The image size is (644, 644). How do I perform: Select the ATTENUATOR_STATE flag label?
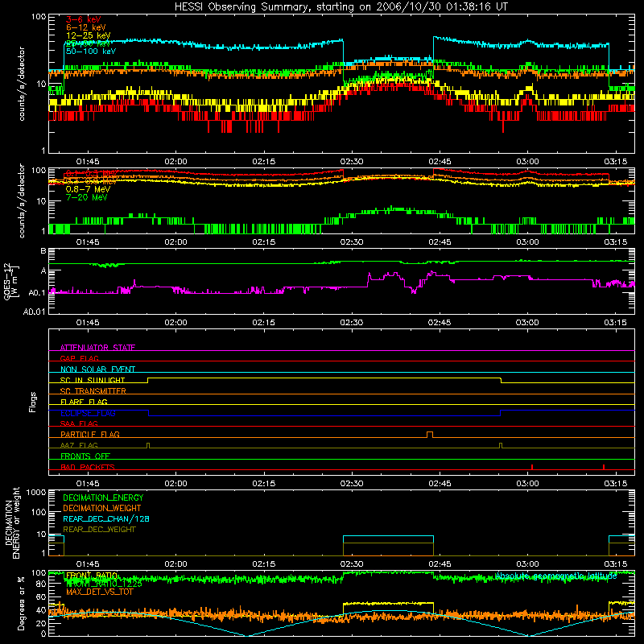[x=97, y=348]
